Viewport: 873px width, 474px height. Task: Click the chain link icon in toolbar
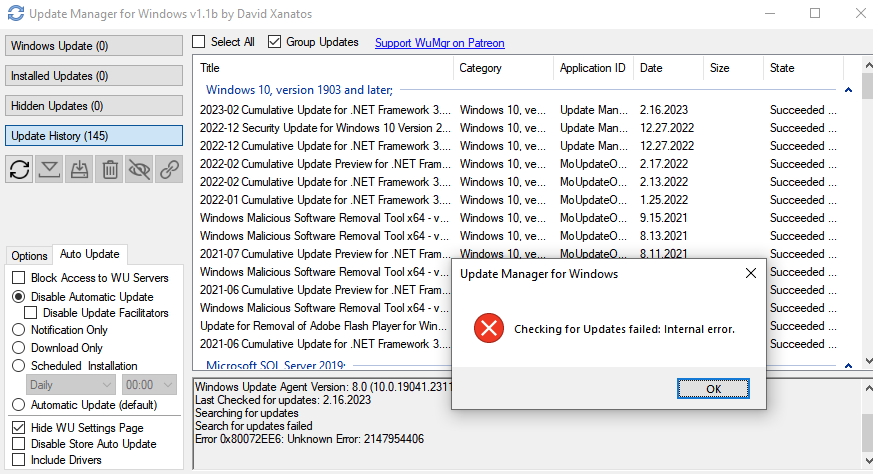point(169,169)
